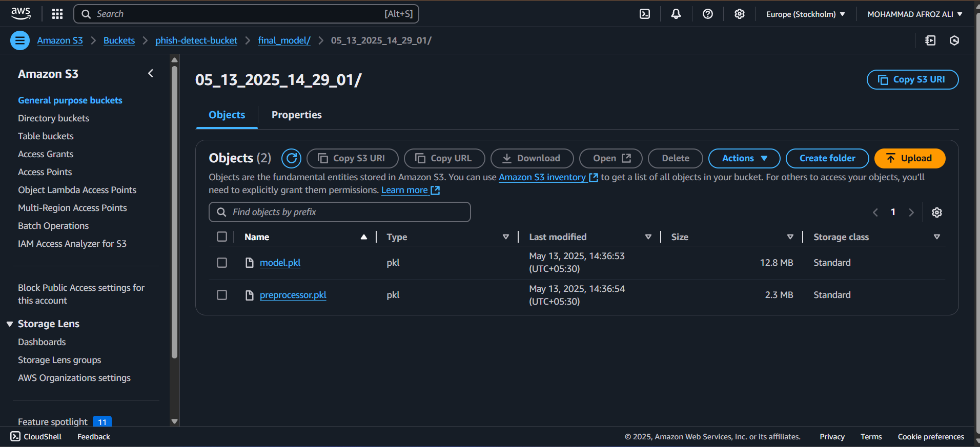Open the AWS services grid menu
980x447 pixels.
tap(57, 14)
